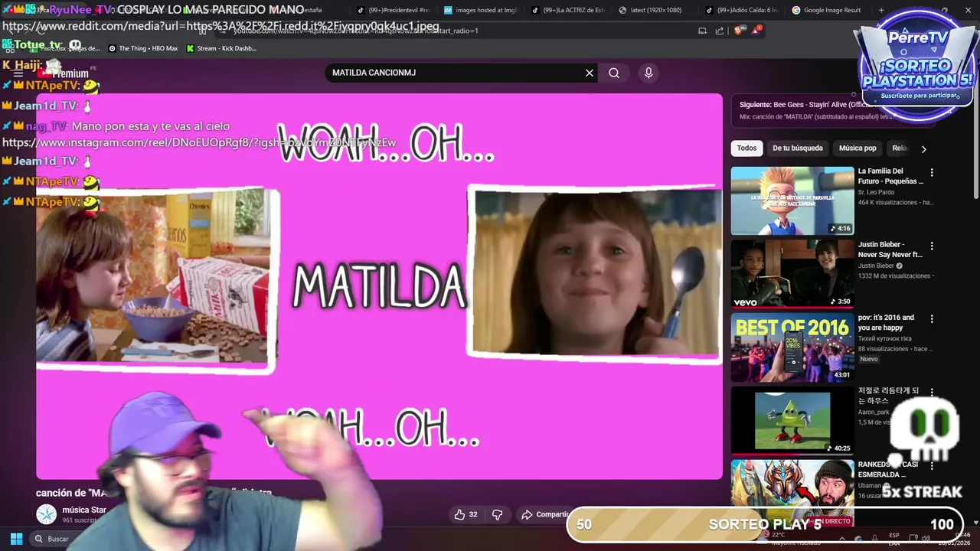
Task: Switch to La ACTRIZ de Est TikTok tab
Action: [568, 10]
